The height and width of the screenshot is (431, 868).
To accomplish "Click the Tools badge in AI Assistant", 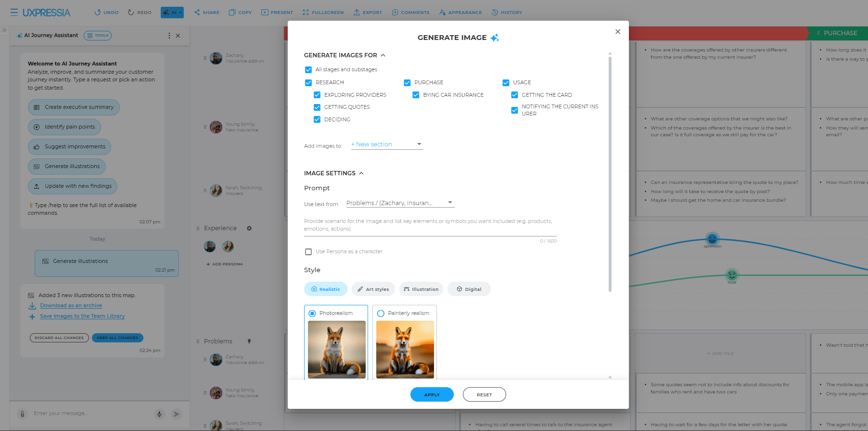I will point(98,36).
